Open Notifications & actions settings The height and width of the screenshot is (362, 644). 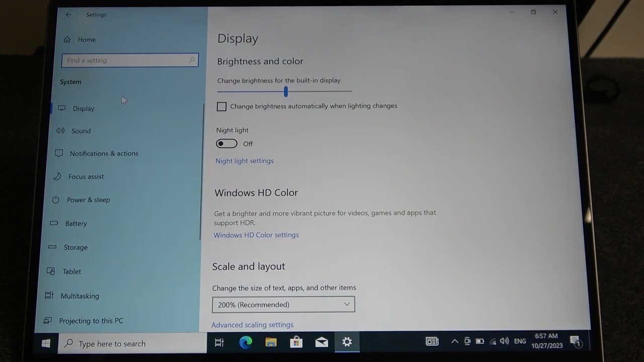tap(104, 153)
